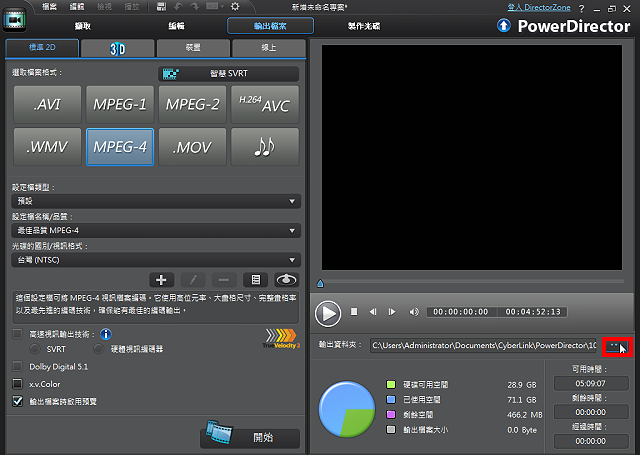This screenshot has height=455, width=640.
Task: Select the .MOV file format
Action: 192,147
